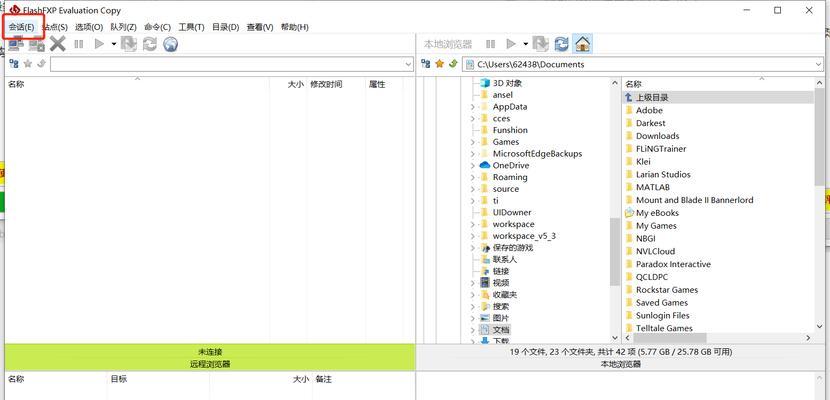The width and height of the screenshot is (830, 400).
Task: Select the My eBooks folder
Action: (x=657, y=213)
